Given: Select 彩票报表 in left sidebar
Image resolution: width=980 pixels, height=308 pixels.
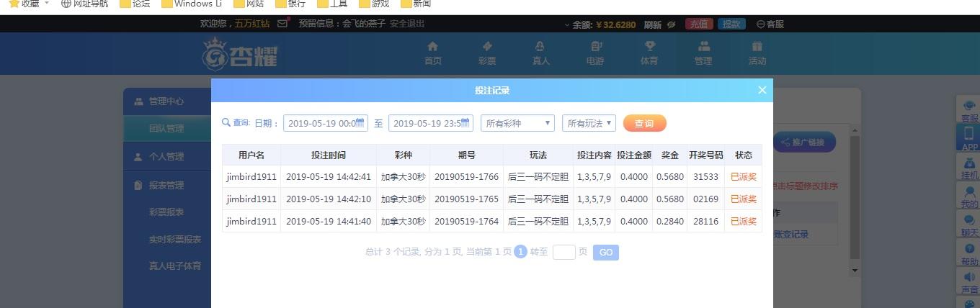Looking at the screenshot, I should pos(166,212).
